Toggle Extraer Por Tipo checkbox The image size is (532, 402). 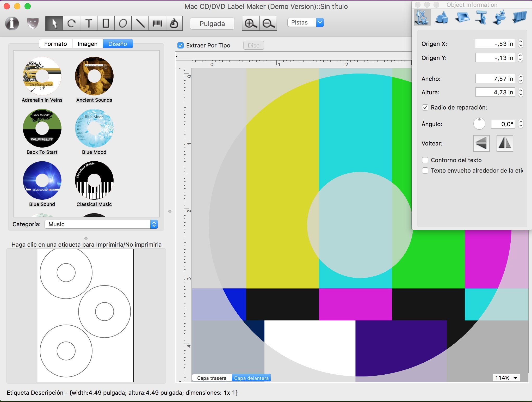(x=181, y=45)
